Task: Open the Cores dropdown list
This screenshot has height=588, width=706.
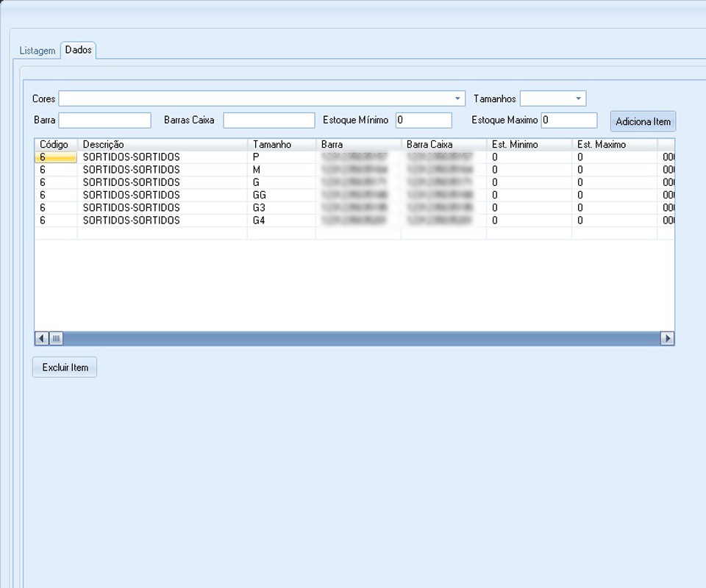Action: tap(458, 98)
